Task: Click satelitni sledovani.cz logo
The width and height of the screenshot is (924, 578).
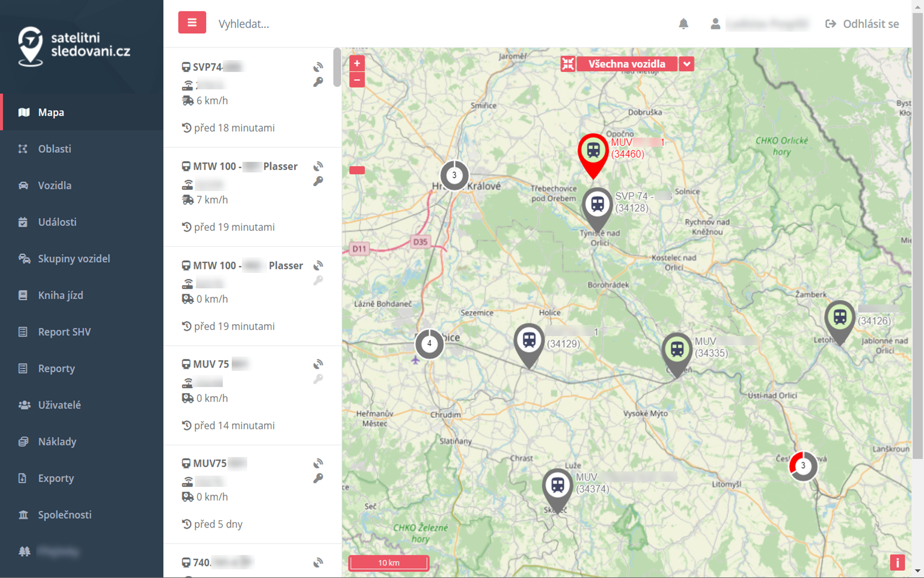Action: [74, 46]
